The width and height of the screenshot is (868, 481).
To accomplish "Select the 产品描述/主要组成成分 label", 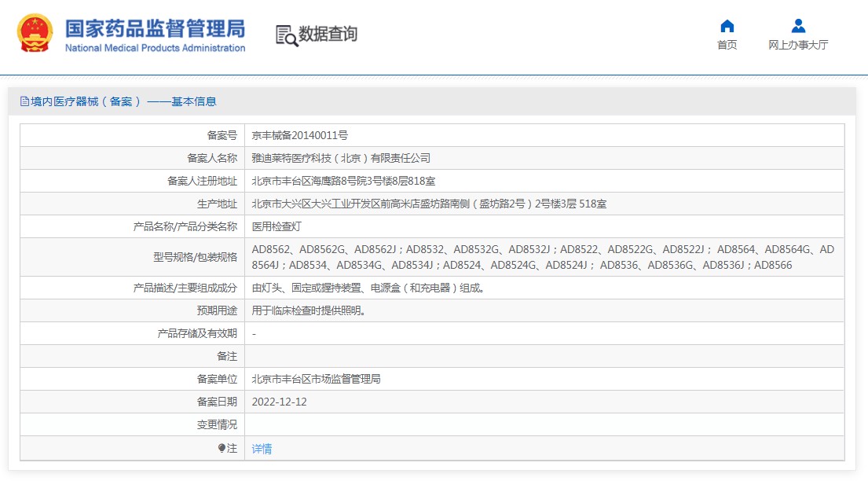I will (185, 288).
